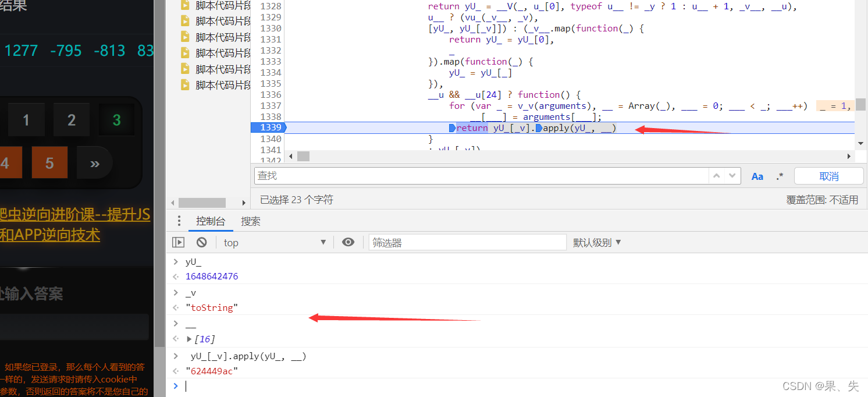Click the number -813 on webpage
The width and height of the screenshot is (868, 397).
[x=109, y=51]
